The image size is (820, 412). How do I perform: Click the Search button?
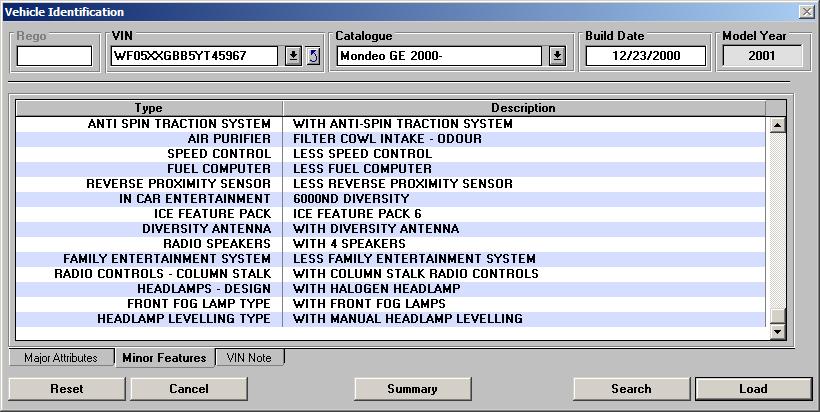[631, 389]
